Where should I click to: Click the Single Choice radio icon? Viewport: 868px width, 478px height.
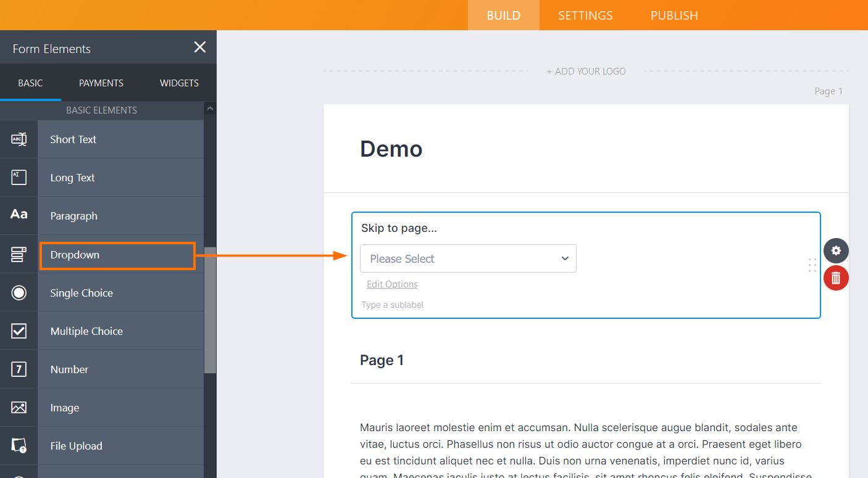19,292
